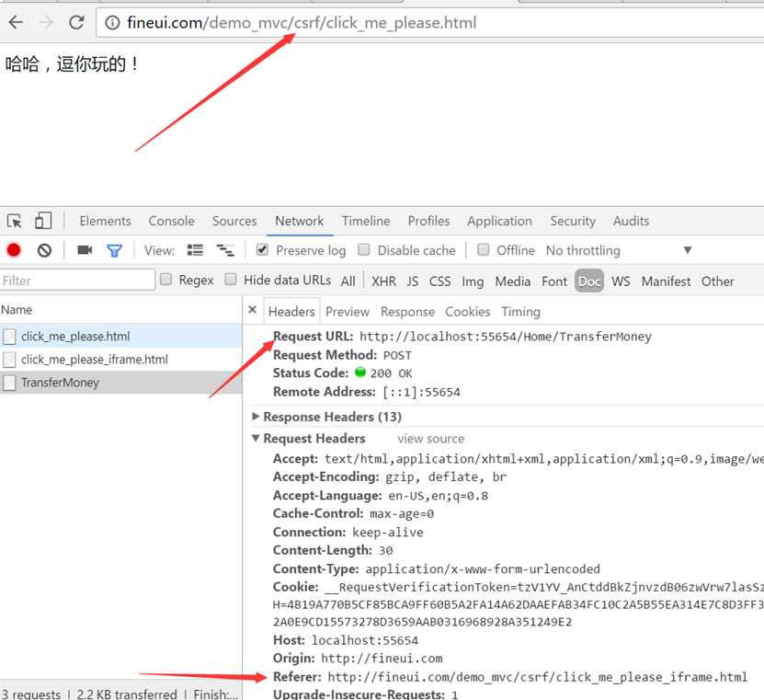Open the Profiles tab
The width and height of the screenshot is (764, 700).
pyautogui.click(x=428, y=222)
